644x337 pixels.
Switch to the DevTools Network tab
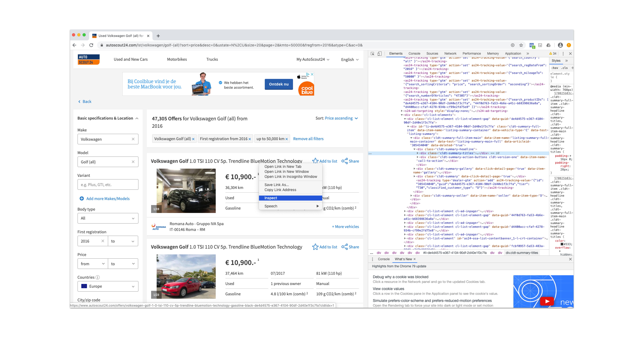450,54
